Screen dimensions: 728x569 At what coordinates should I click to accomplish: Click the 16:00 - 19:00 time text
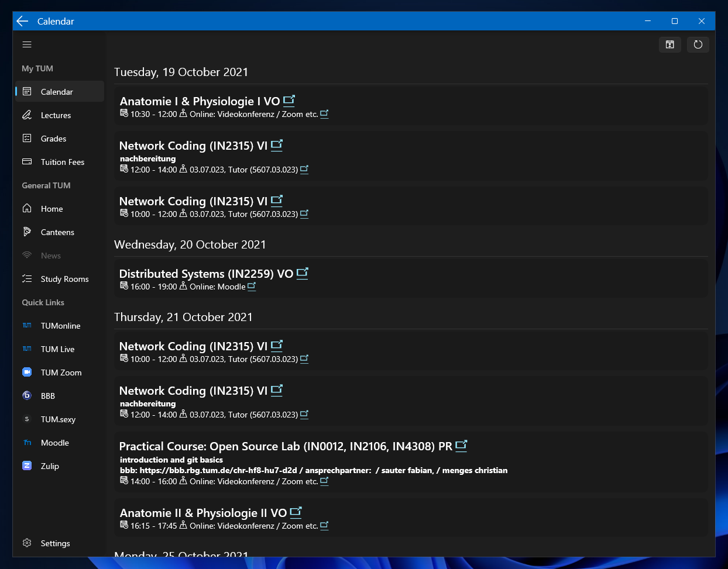click(154, 287)
